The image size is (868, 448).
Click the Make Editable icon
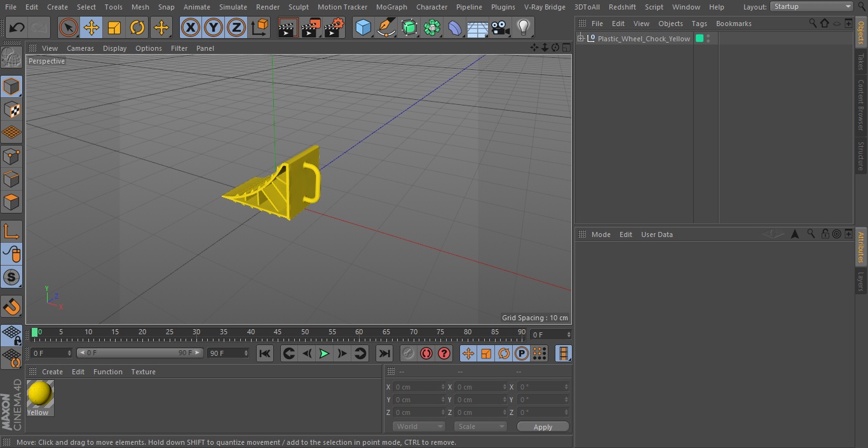[x=11, y=58]
